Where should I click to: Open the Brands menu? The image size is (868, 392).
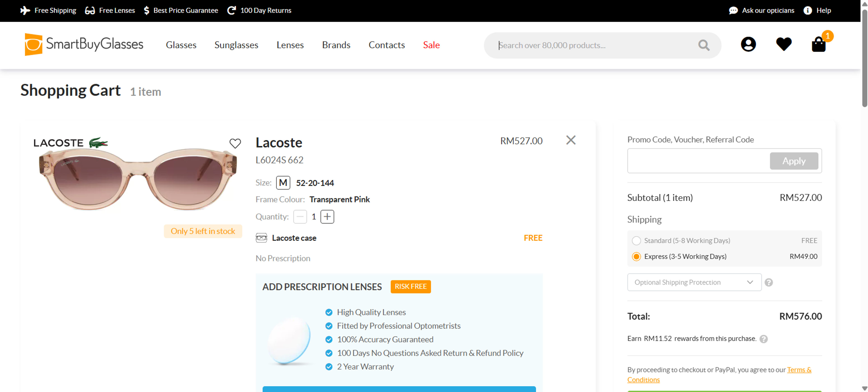336,45
